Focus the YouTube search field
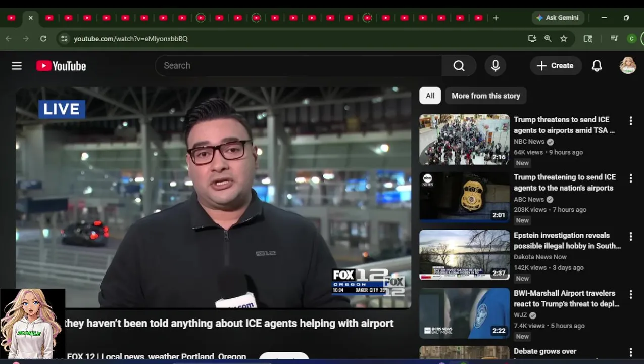644x364 pixels. pos(299,66)
